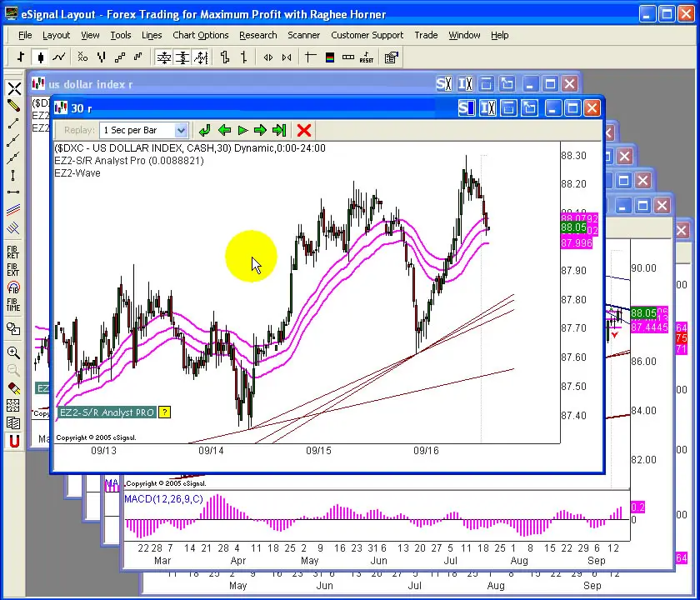Click the replay jump-back green return arrow
Viewport: 700px width, 600px height.
click(204, 130)
